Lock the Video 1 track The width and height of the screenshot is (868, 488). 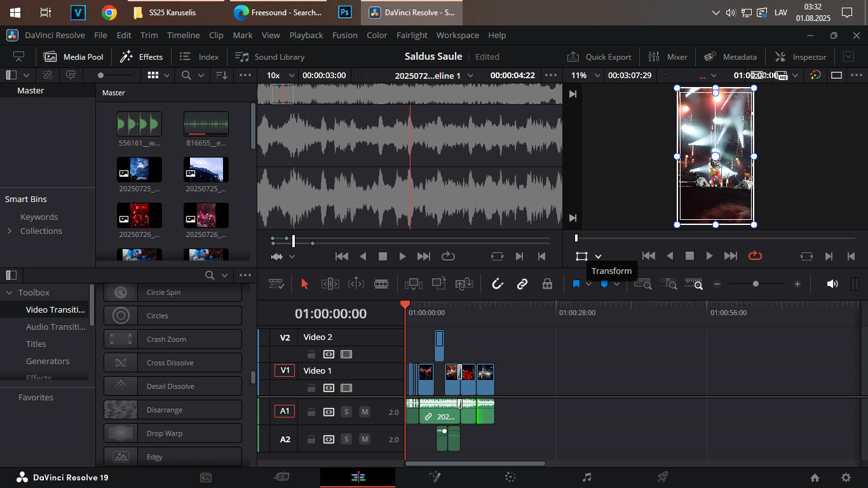[311, 388]
